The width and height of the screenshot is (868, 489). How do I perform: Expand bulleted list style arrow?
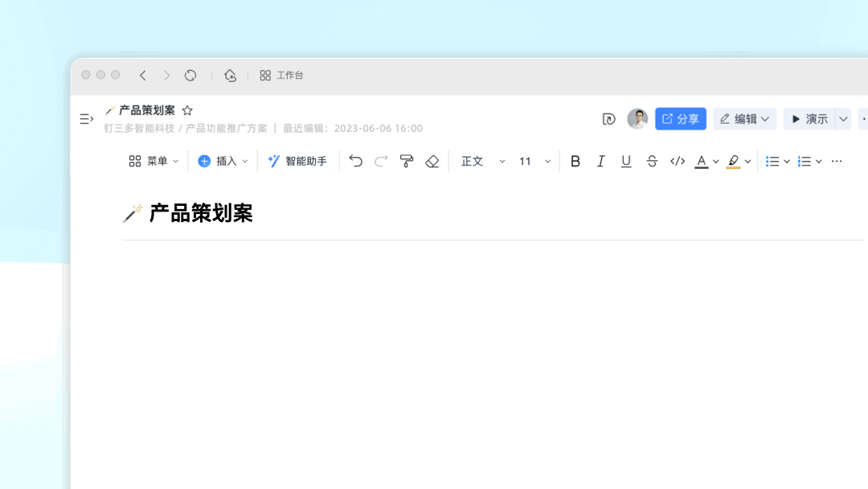click(x=787, y=162)
